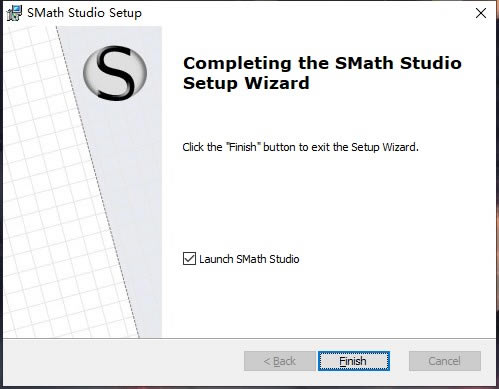Click the "Launch SMath Studio" label text
This screenshot has width=499, height=389.
249,259
